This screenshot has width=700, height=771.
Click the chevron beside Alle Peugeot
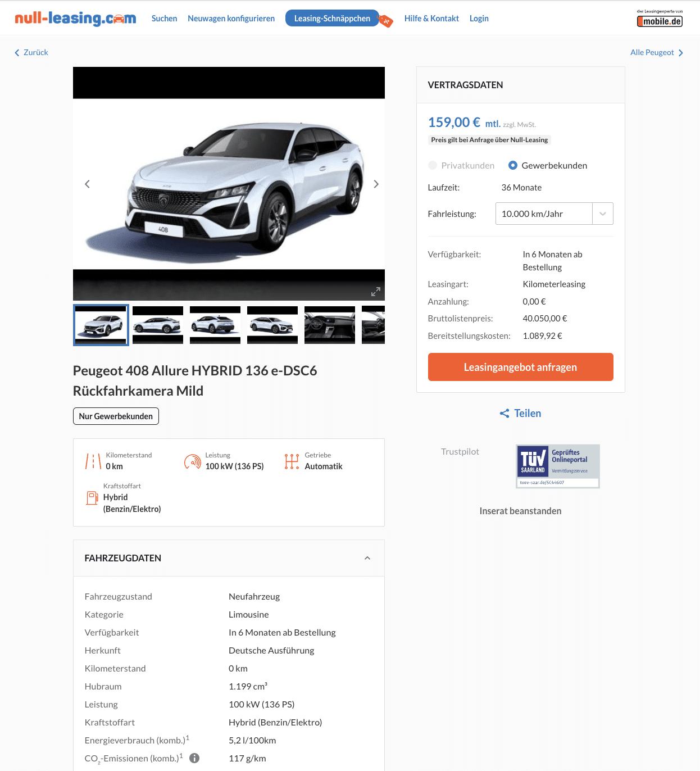pyautogui.click(x=681, y=53)
